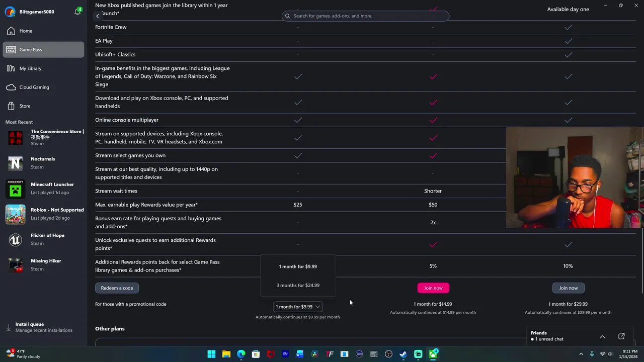The image size is (644, 362).
Task: Open Microsoft Store taskbar icon
Action: pos(256,354)
